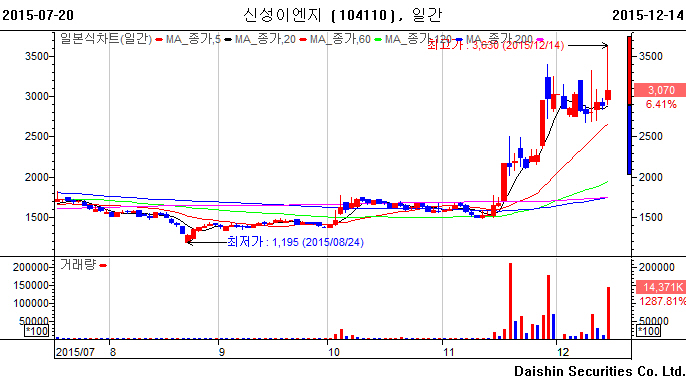Click the tallest red volume bar
Viewport: 686px width, 383px height.
(x=510, y=301)
